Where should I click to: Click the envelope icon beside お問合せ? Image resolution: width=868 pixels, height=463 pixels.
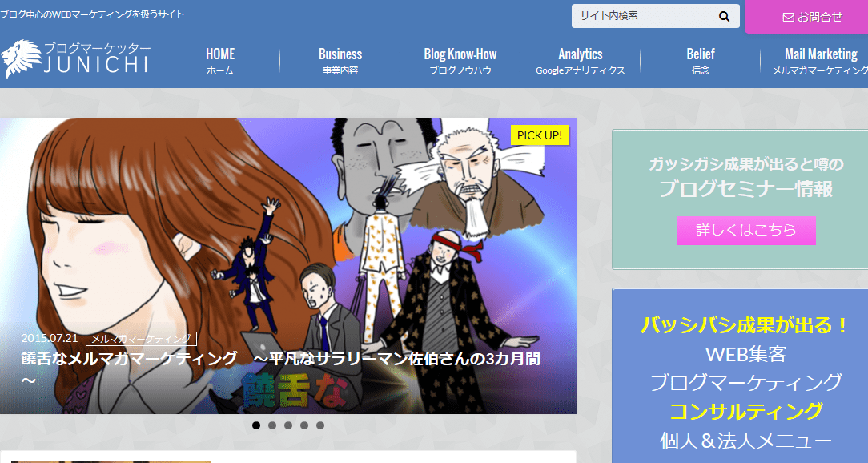tap(788, 17)
